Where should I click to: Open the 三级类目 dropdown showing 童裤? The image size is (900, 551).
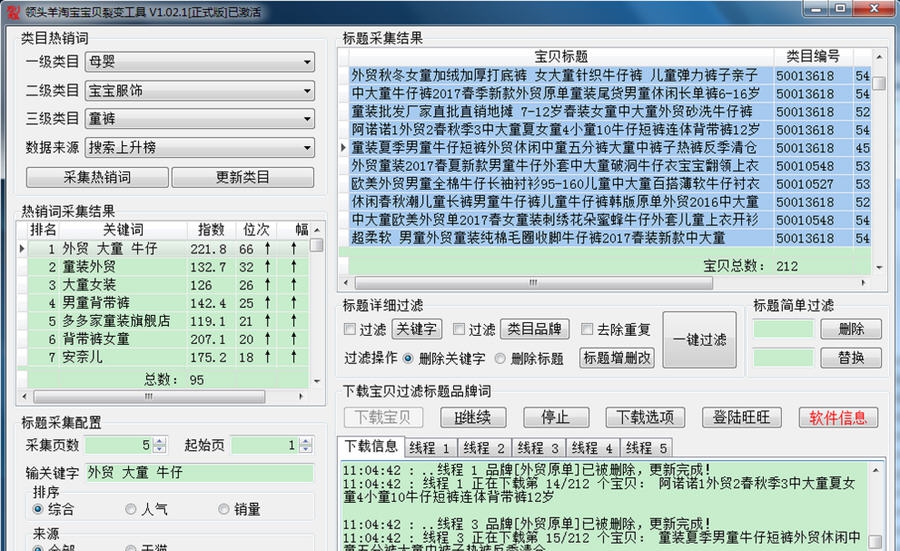tap(200, 119)
